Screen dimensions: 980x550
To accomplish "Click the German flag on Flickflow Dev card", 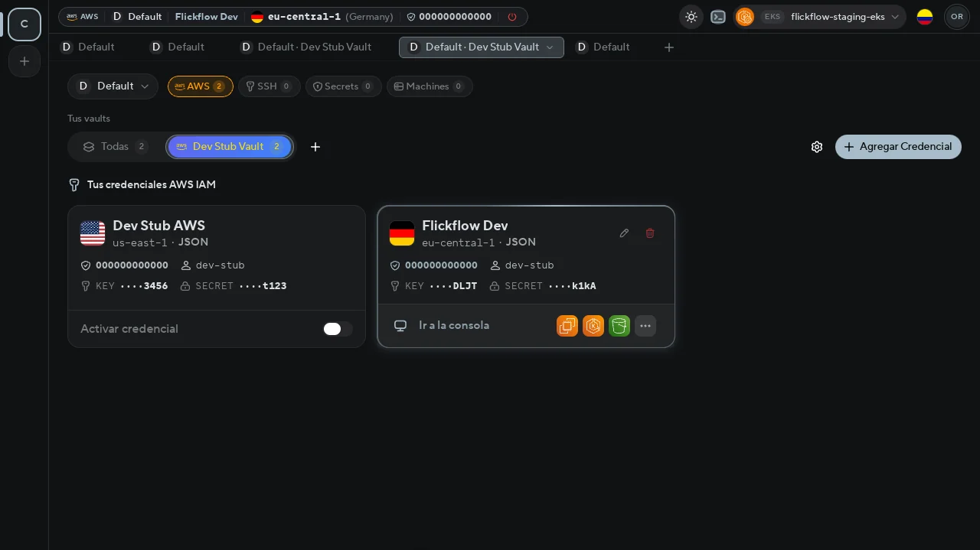I will [402, 233].
